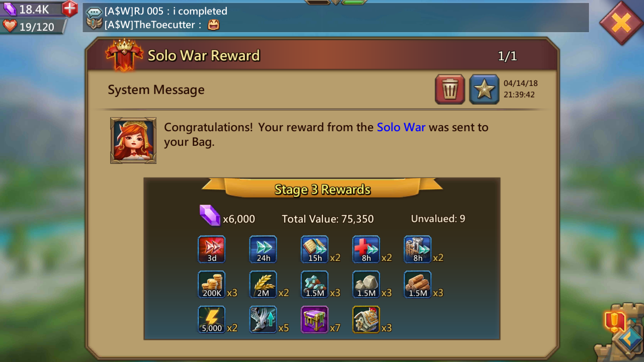Viewport: 644px width, 362px height.
Task: Mark the message with the star icon
Action: click(x=484, y=89)
